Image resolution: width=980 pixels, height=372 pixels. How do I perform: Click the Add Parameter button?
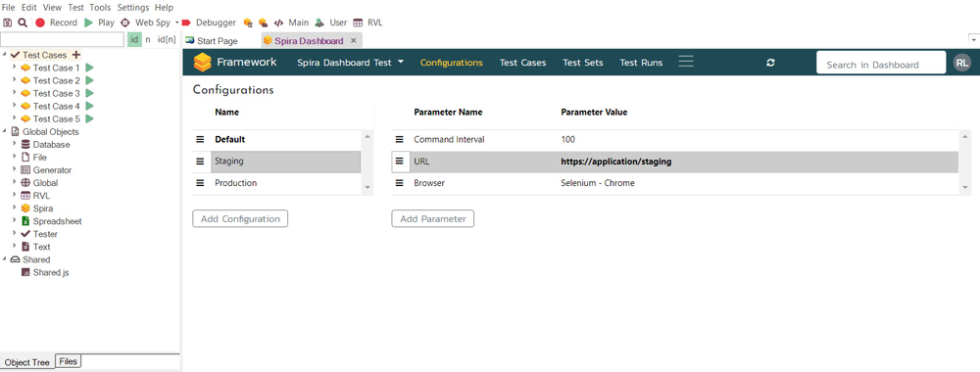[432, 219]
